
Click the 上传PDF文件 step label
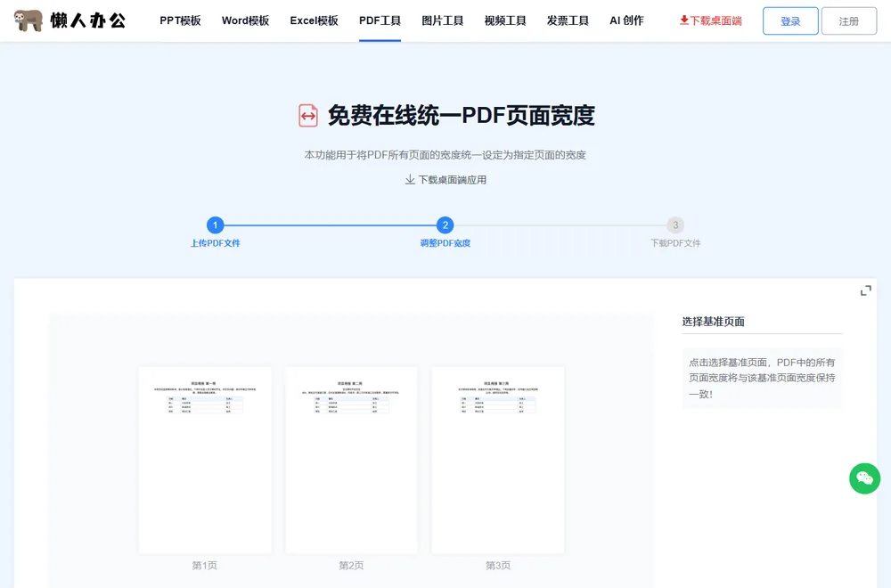(216, 243)
